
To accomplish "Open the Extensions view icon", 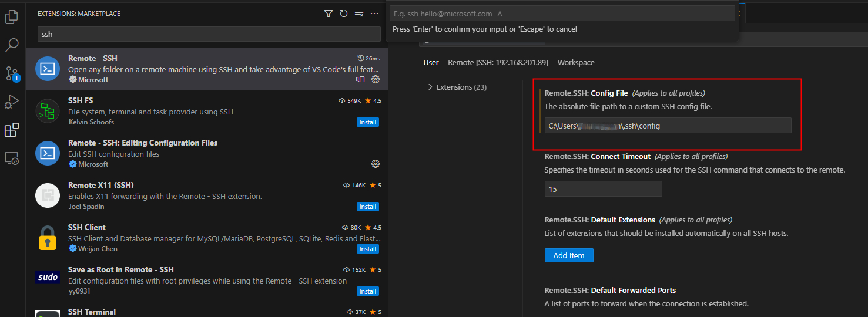I will click(x=12, y=130).
